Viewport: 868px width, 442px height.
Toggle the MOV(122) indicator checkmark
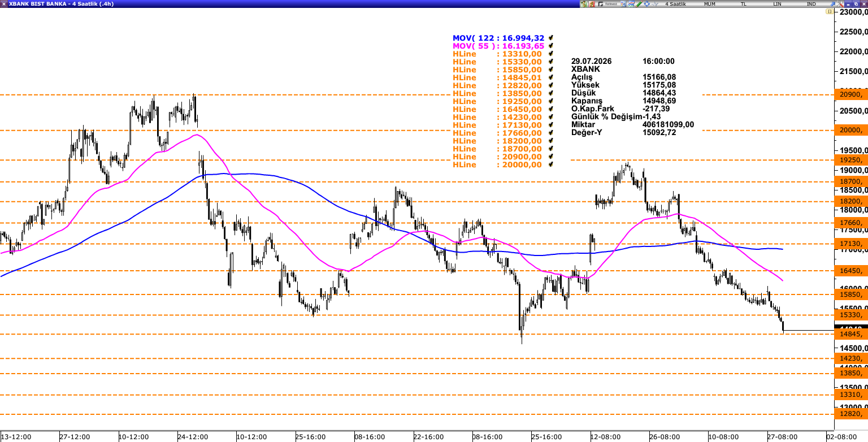click(x=550, y=38)
